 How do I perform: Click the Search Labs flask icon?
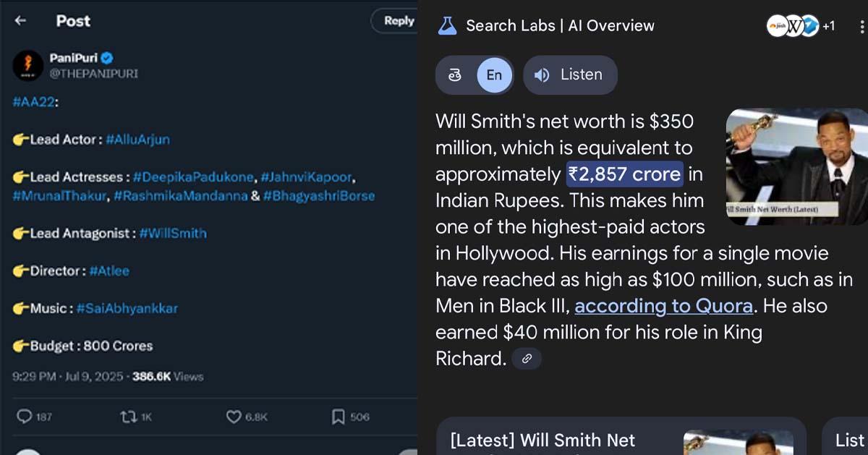point(448,26)
